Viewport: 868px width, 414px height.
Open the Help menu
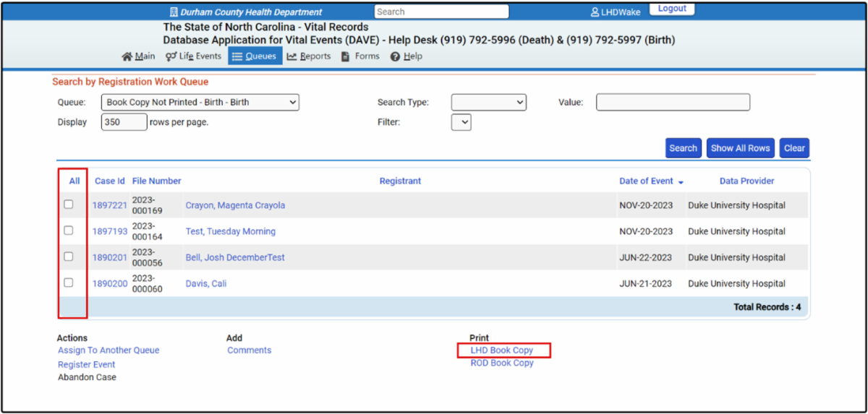tap(407, 56)
